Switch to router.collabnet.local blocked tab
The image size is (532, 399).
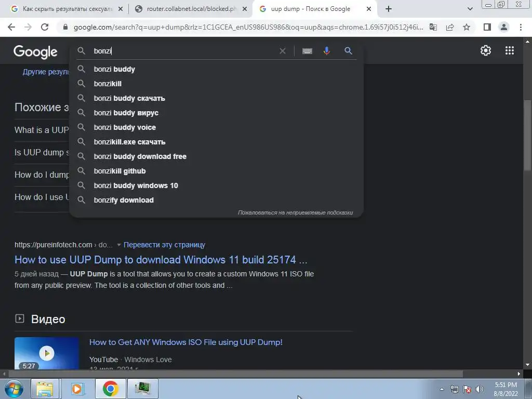click(x=190, y=9)
